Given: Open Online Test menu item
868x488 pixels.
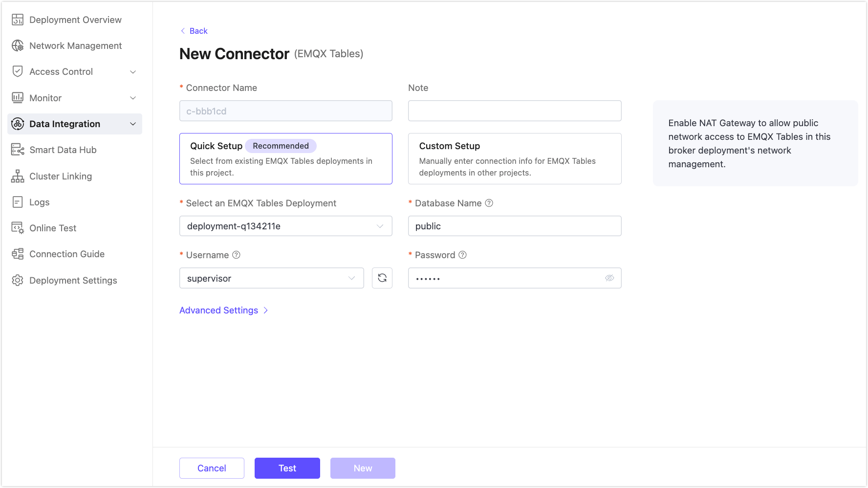Looking at the screenshot, I should click(75, 228).
